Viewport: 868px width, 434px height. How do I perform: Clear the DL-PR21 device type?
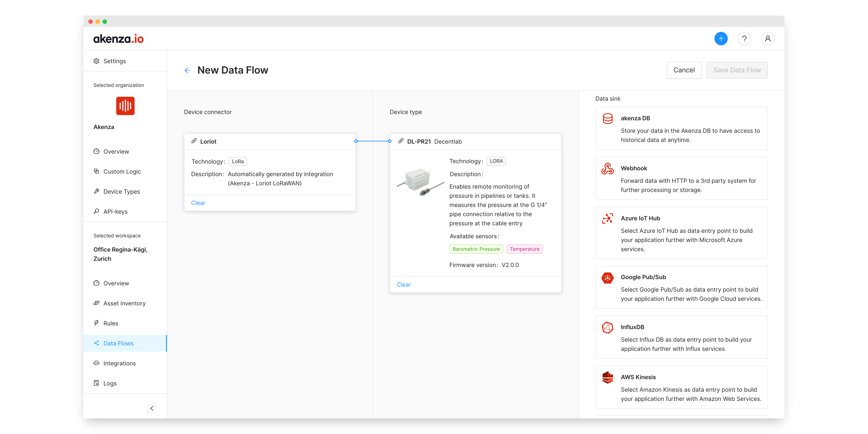point(404,285)
